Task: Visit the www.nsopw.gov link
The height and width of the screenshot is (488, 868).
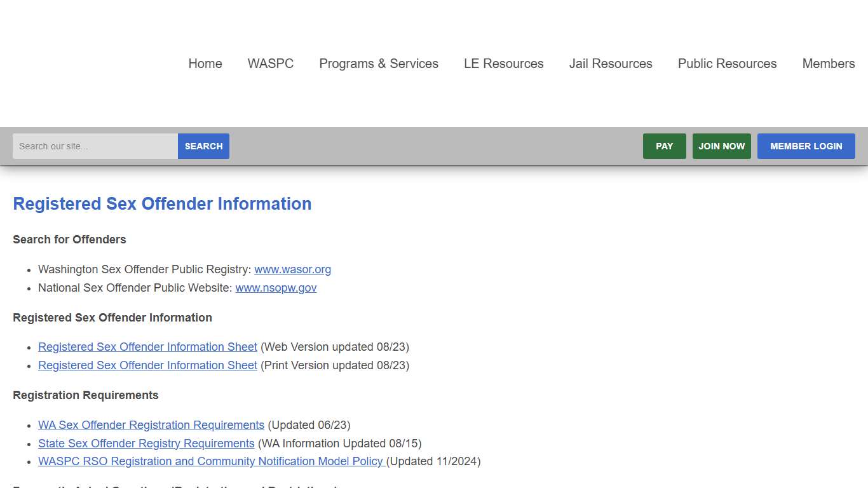Action: point(276,288)
